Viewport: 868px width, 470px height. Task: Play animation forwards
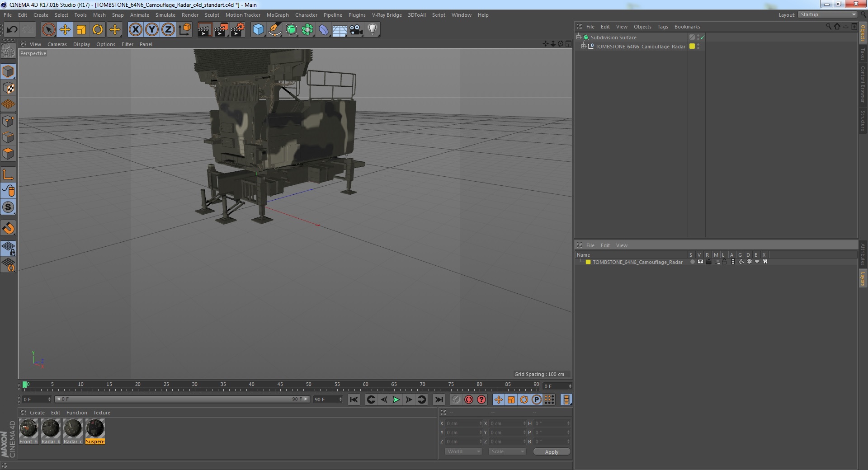point(396,399)
